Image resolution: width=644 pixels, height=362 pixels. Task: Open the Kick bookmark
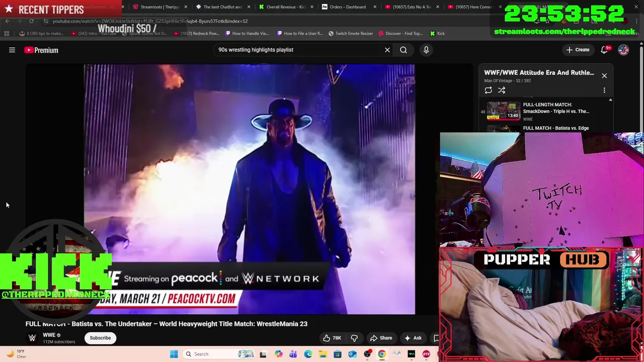tap(437, 34)
